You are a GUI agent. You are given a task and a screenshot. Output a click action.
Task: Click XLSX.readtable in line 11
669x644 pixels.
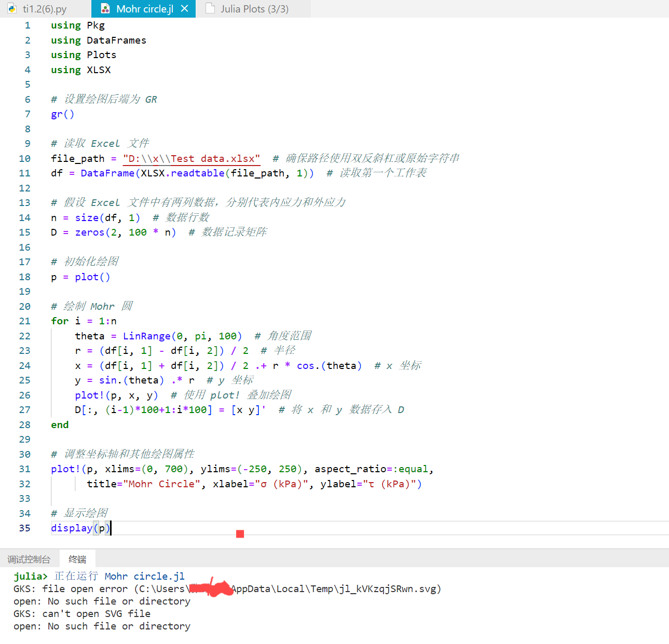click(x=183, y=173)
